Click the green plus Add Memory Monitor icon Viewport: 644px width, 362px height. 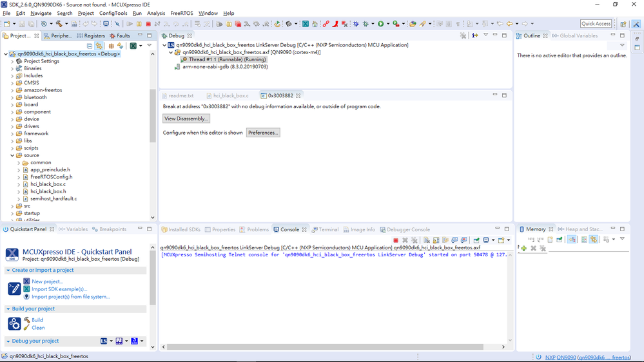(x=523, y=248)
